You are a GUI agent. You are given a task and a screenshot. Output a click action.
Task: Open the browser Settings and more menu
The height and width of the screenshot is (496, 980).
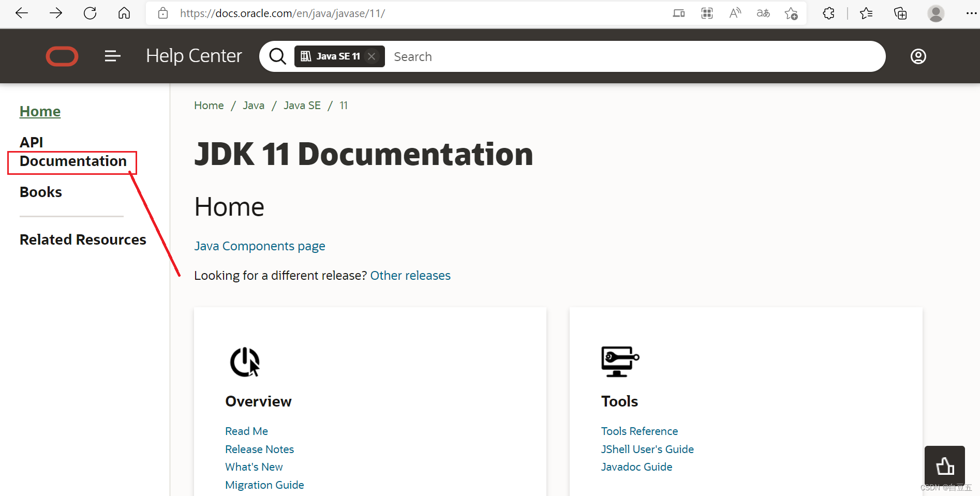[971, 13]
